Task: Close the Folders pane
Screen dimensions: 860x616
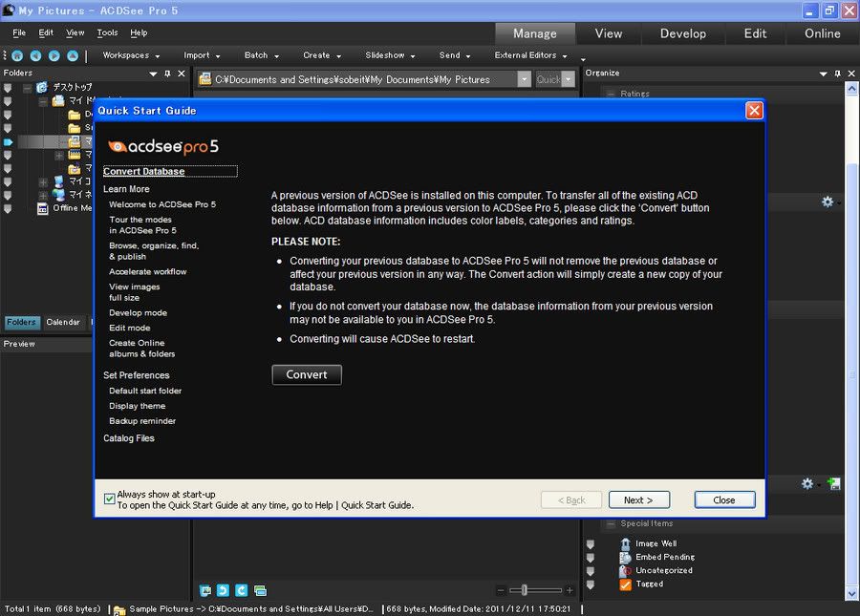Action: pyautogui.click(x=181, y=74)
